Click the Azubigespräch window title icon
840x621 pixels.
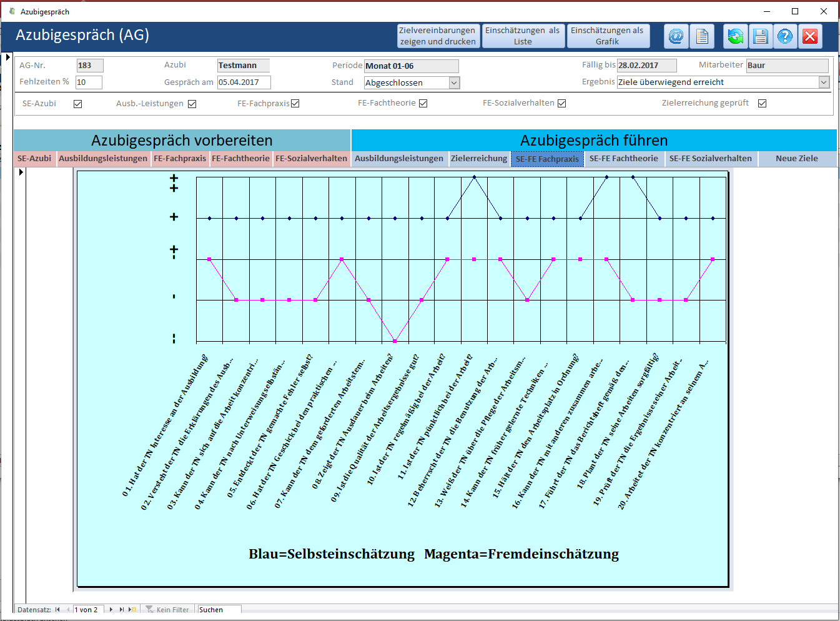tap(12, 11)
